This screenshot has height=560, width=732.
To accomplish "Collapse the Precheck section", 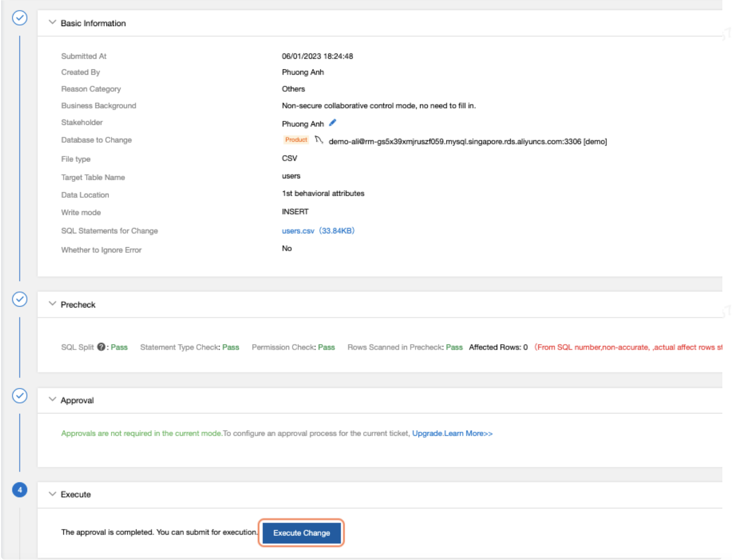I will coord(52,304).
